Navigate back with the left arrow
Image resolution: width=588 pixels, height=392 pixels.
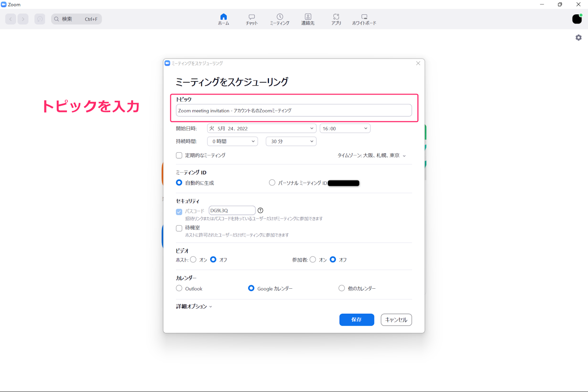11,19
